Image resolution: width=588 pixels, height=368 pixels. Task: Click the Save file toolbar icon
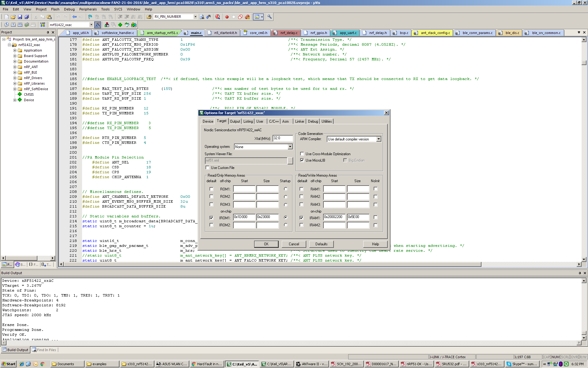[20, 17]
